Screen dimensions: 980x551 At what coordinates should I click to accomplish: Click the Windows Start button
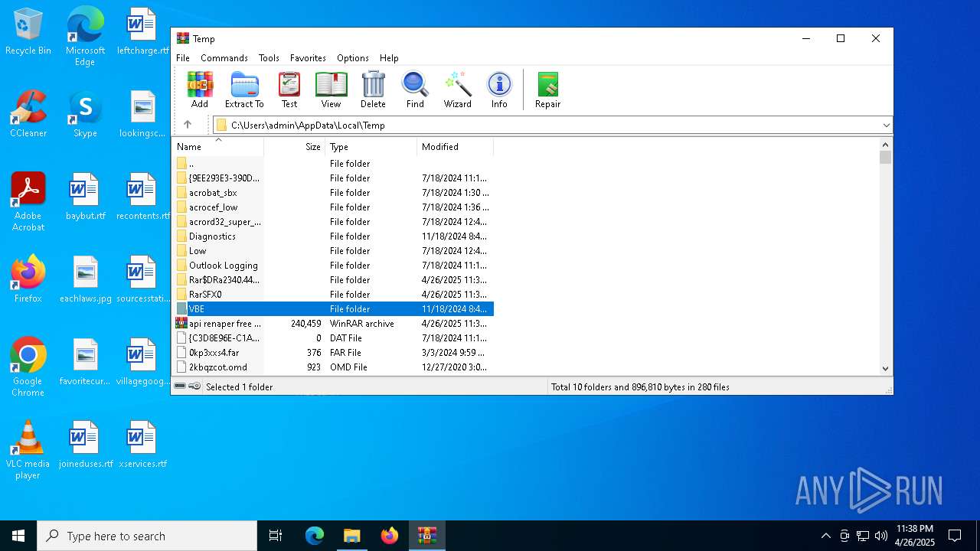tap(18, 536)
